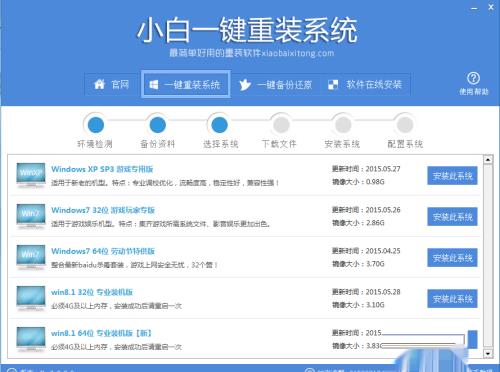Click the 2015.05.28 update date text
The height and width of the screenshot is (372, 500).
pyautogui.click(x=383, y=292)
